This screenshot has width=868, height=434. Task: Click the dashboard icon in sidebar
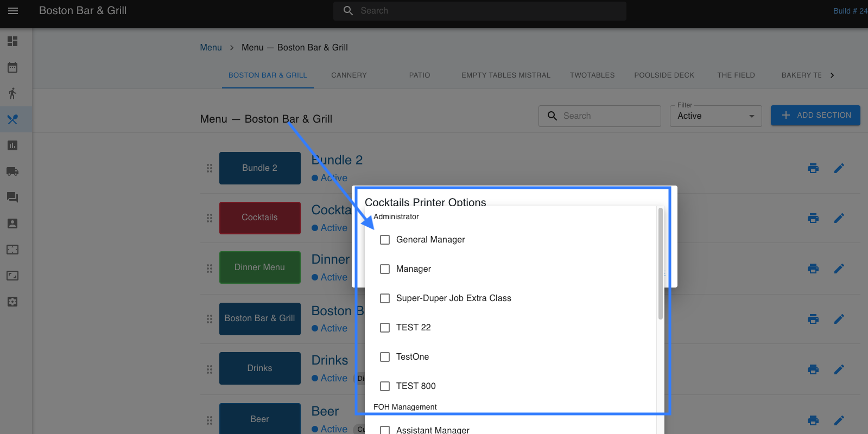(12, 41)
